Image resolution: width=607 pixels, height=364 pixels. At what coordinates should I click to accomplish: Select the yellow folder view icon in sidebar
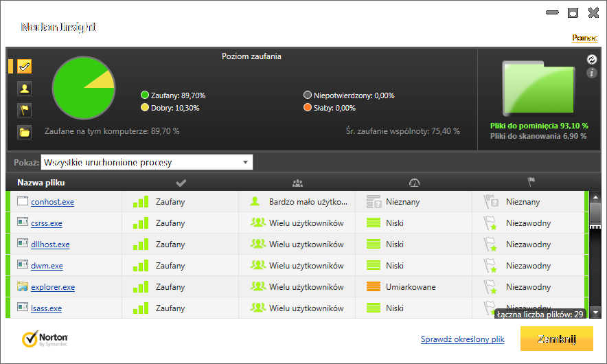[25, 133]
